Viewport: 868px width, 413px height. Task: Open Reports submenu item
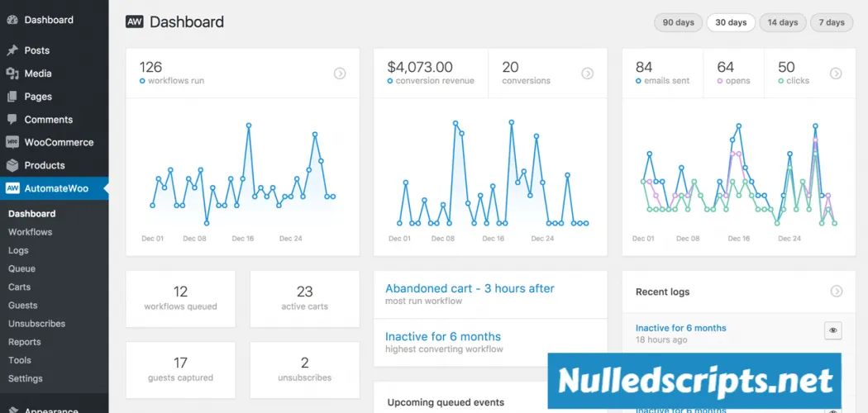(x=24, y=342)
